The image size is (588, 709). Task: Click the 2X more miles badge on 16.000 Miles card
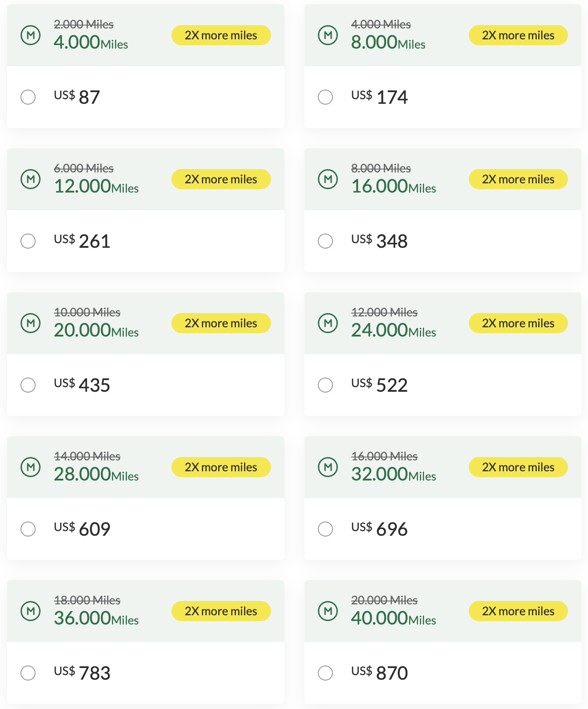click(x=518, y=179)
